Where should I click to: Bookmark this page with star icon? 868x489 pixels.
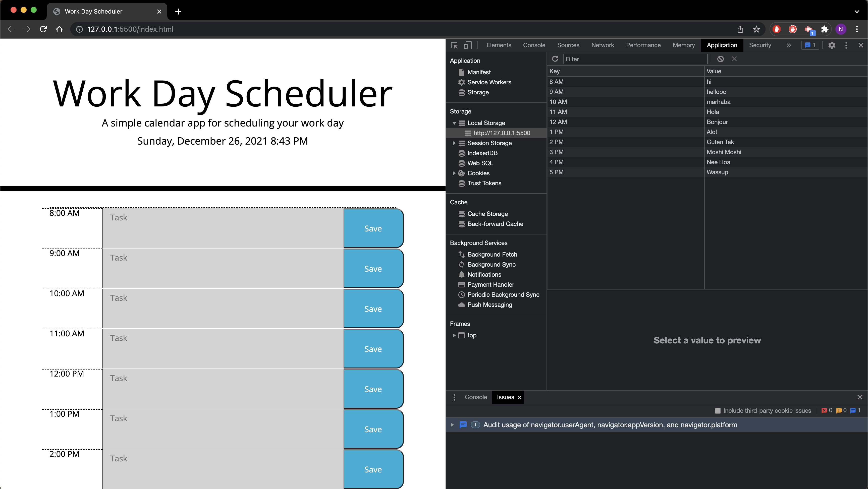click(756, 29)
